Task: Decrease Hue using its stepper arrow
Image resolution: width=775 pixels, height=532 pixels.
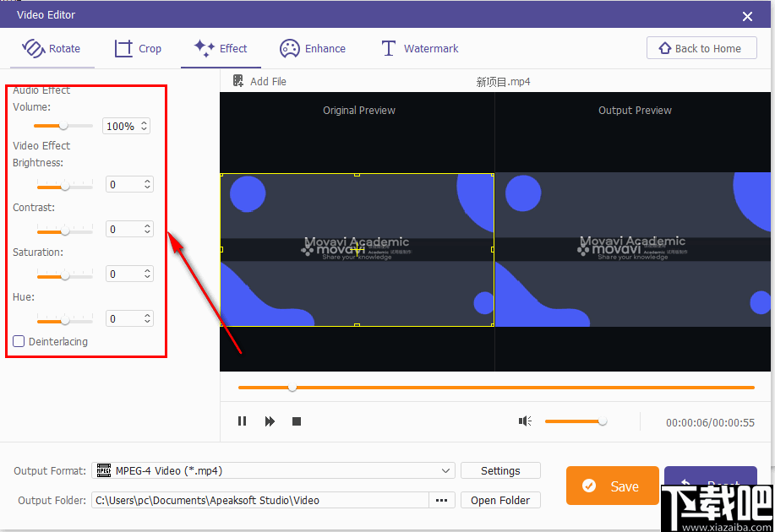Action: 148,322
